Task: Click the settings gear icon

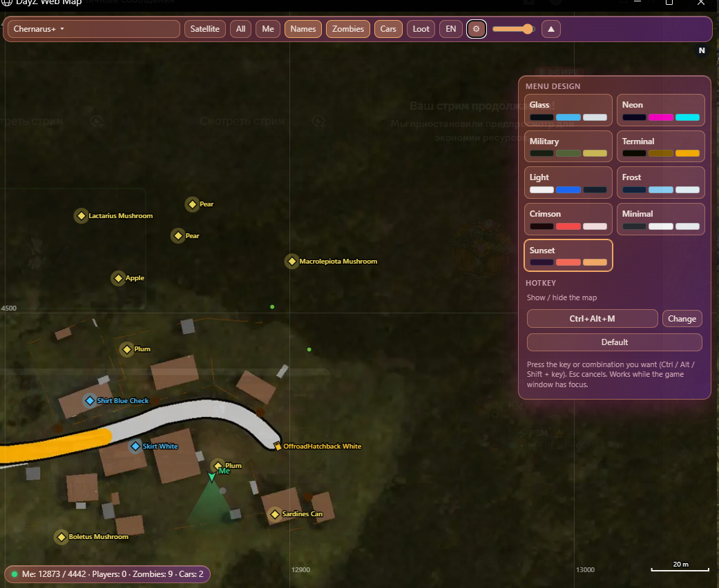Action: point(477,29)
